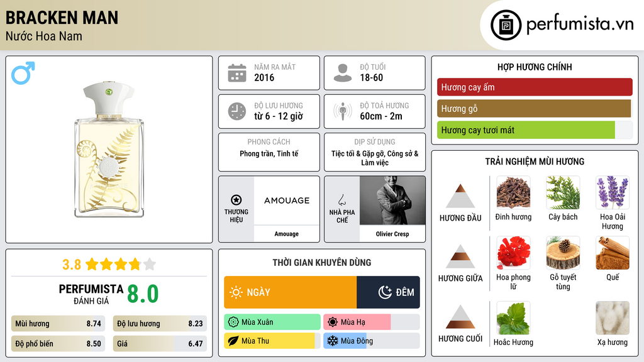Click the Hương cuối pyramid icon
644x362 pixels.
click(x=460, y=317)
